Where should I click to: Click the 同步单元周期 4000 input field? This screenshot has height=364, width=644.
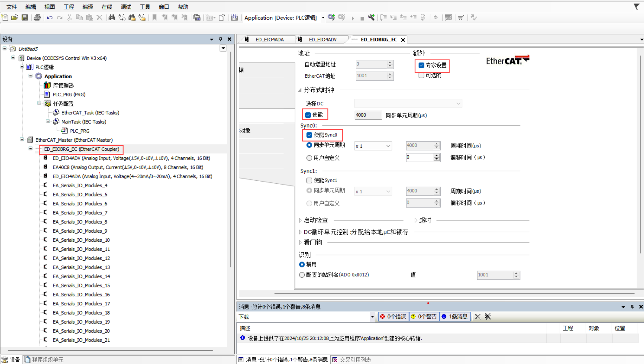[x=368, y=115]
